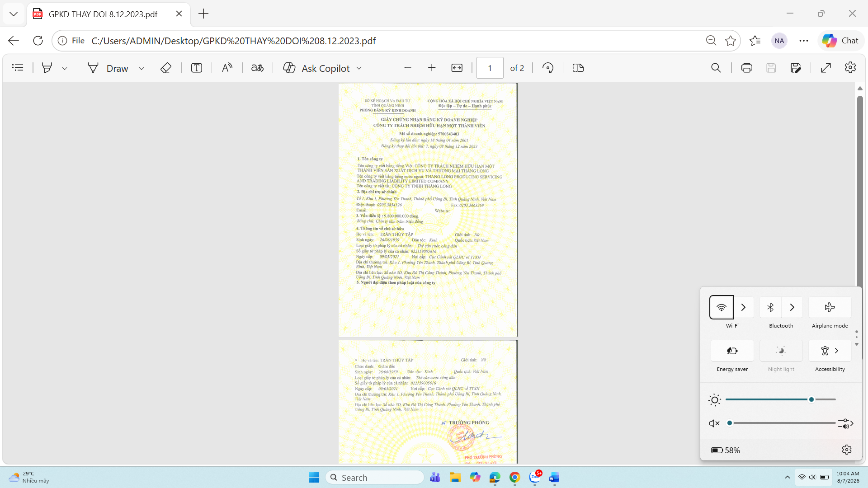
Task: Open the Favorites list
Action: click(755, 41)
